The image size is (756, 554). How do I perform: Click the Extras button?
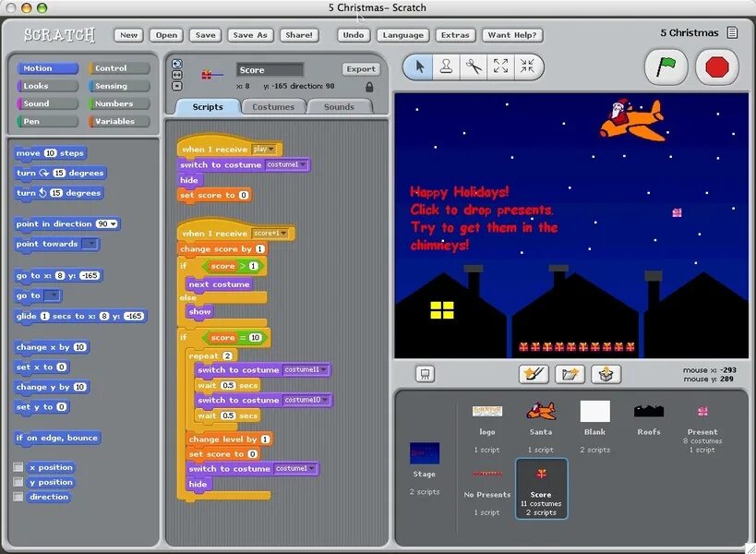(455, 35)
